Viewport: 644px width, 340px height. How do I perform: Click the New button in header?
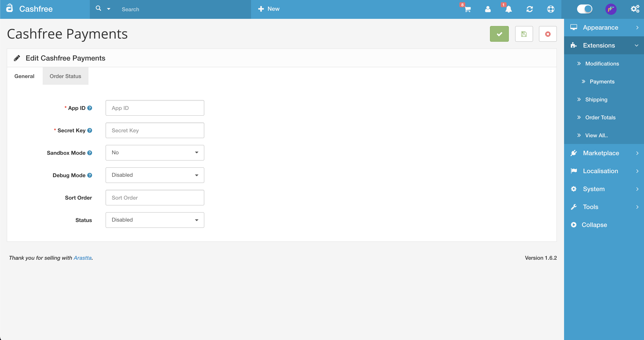click(x=269, y=9)
